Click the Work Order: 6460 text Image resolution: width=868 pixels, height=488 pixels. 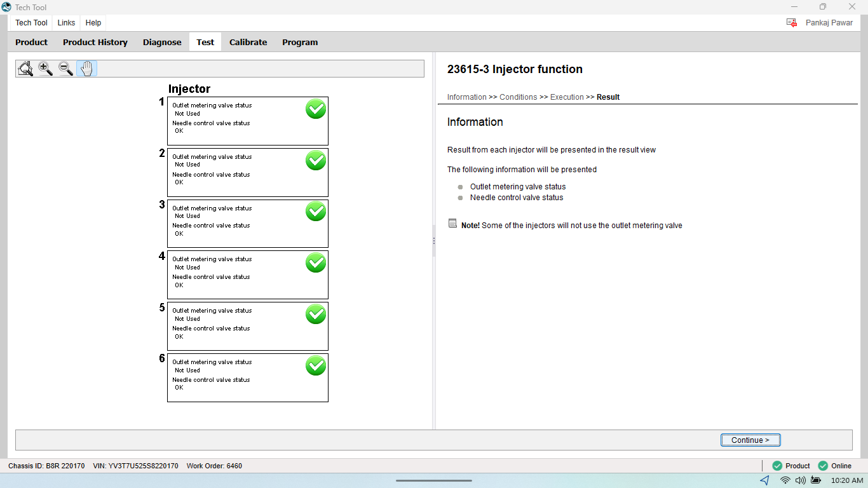214,466
